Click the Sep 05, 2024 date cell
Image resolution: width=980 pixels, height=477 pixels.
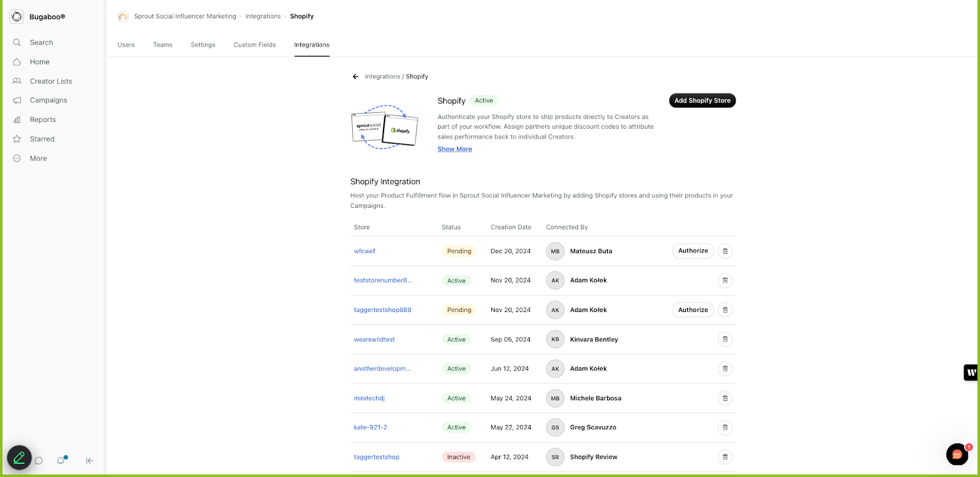tap(511, 340)
